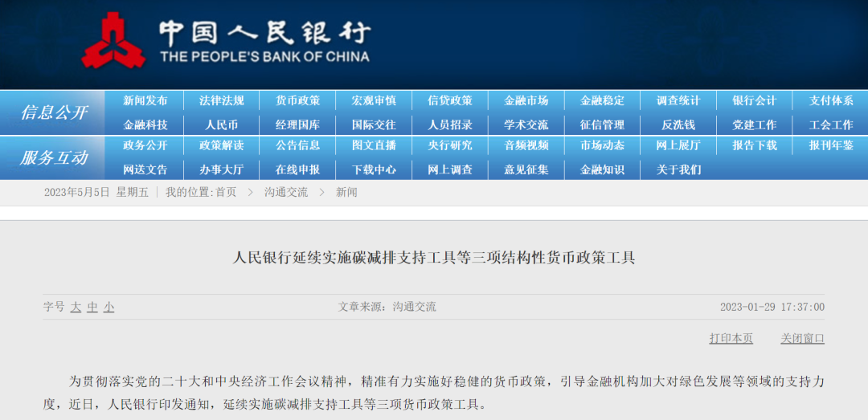This screenshot has width=868, height=420.
Task: Go to 反洗钱 page
Action: point(678,125)
